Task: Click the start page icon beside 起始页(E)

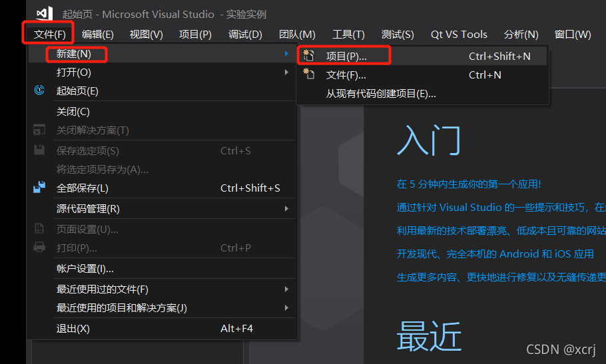Action: 39,91
